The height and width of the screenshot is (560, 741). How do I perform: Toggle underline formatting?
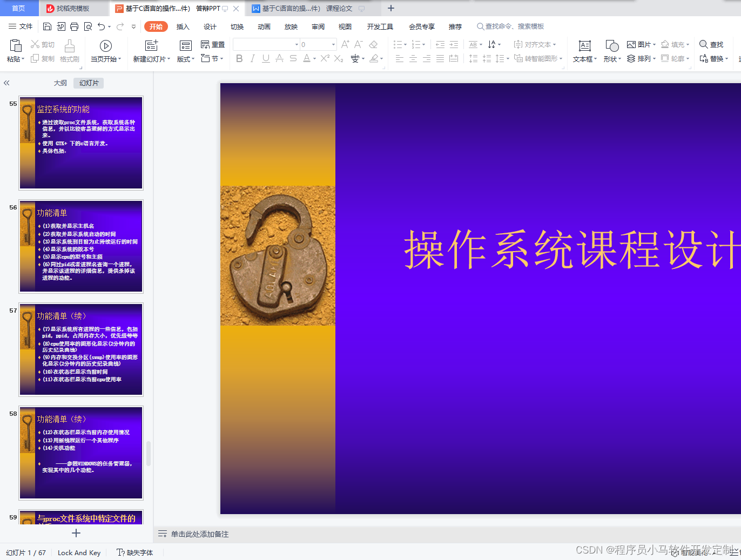click(265, 59)
